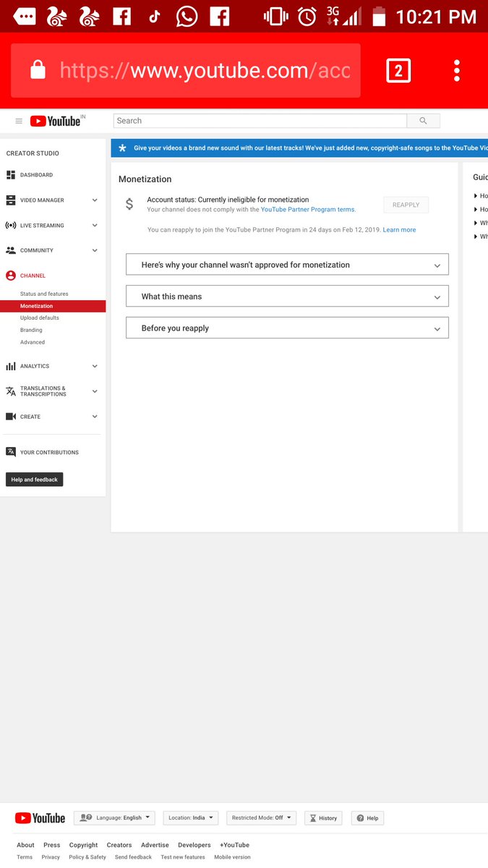Viewport: 488px width, 868px height.
Task: Click Test new features link
Action: click(x=183, y=857)
